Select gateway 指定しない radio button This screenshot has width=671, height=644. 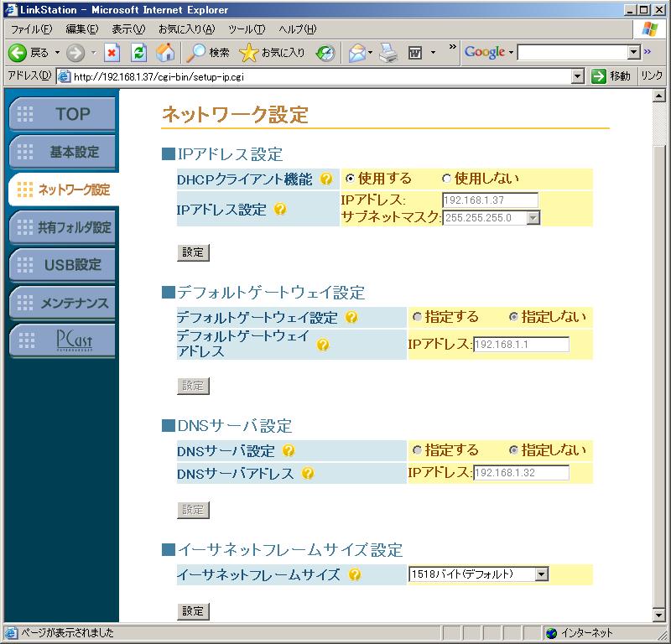(513, 317)
